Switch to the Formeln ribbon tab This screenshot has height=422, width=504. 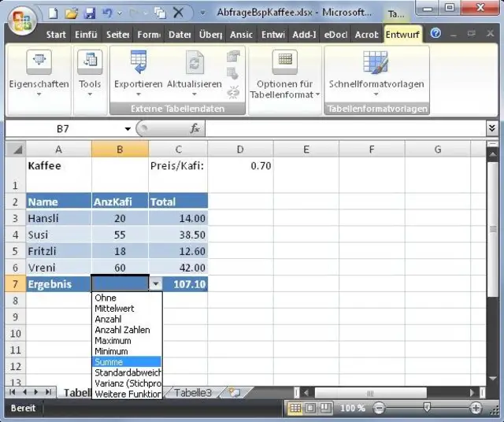(x=149, y=35)
